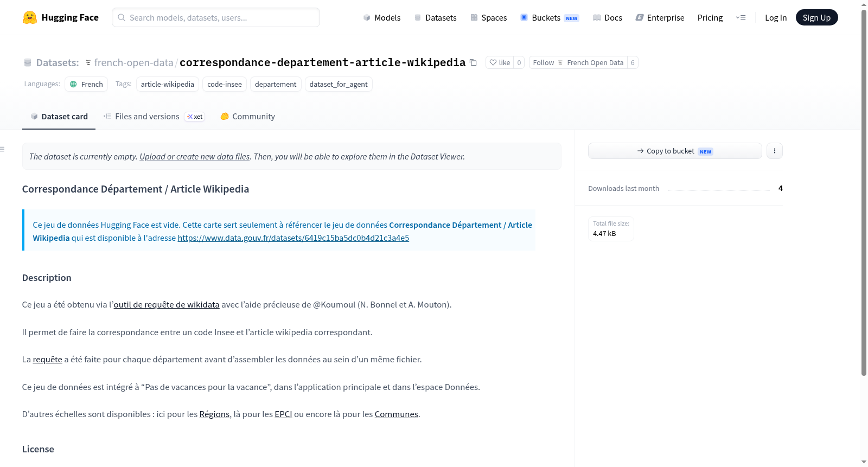Open the Models page
Image resolution: width=868 pixels, height=467 pixels.
tap(382, 17)
